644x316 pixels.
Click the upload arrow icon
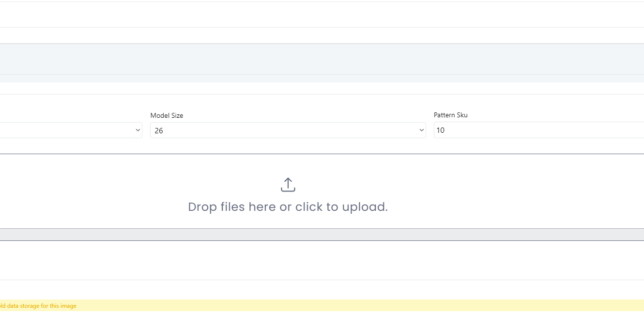[x=288, y=185]
